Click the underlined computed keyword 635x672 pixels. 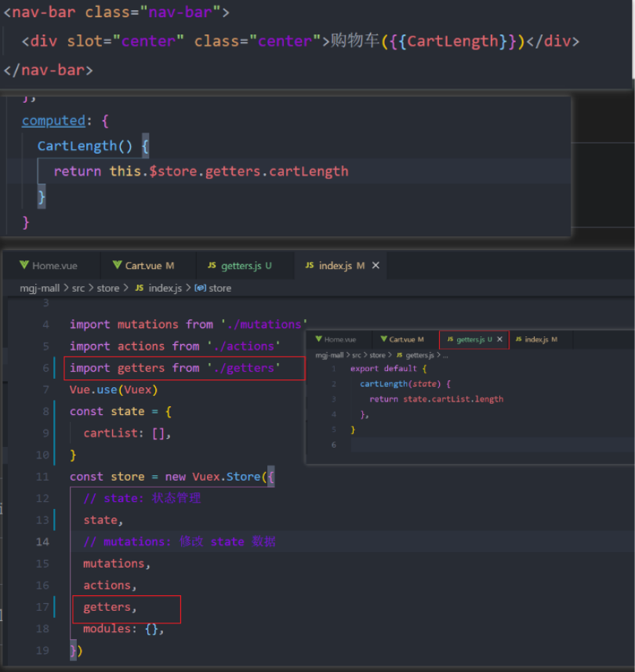tap(53, 121)
